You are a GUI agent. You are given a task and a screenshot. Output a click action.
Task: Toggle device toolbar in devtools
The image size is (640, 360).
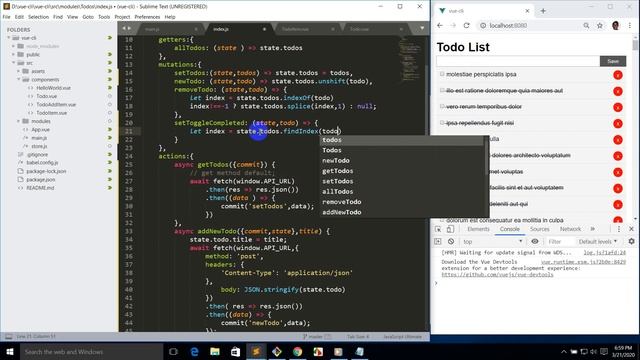click(450, 229)
